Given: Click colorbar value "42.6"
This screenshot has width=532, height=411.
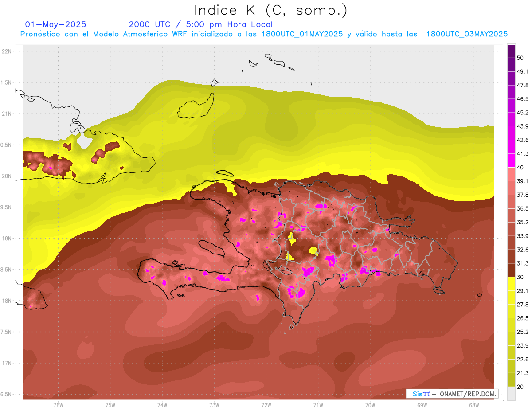Looking at the screenshot, I should pos(522,140).
